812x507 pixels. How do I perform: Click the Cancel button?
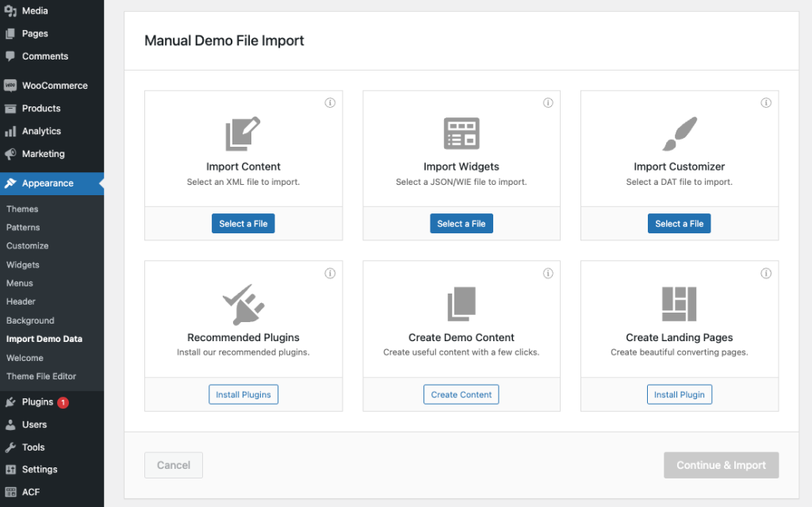tap(173, 465)
